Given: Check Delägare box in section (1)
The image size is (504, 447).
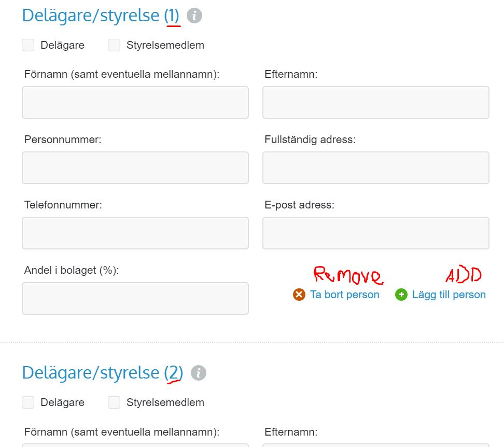Looking at the screenshot, I should (x=28, y=45).
